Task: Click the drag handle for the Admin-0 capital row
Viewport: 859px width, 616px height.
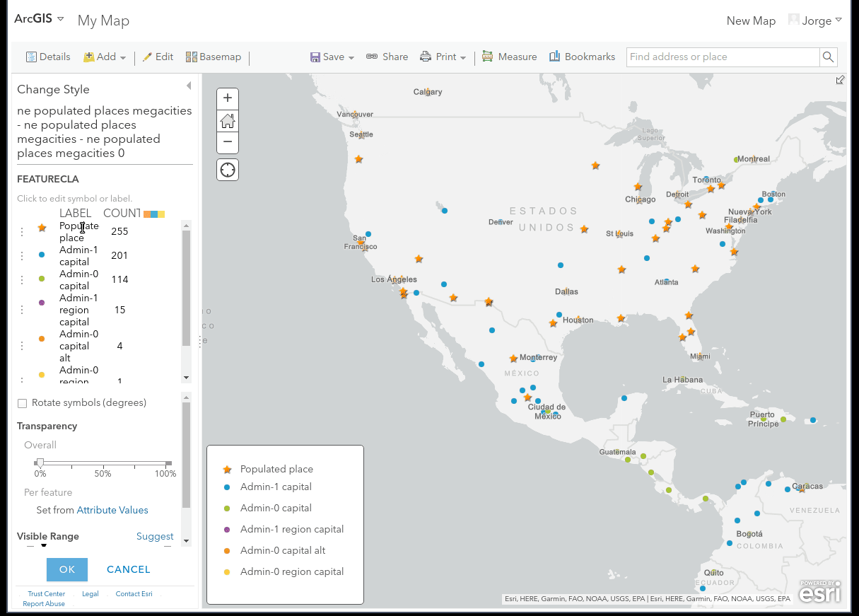Action: click(x=22, y=279)
